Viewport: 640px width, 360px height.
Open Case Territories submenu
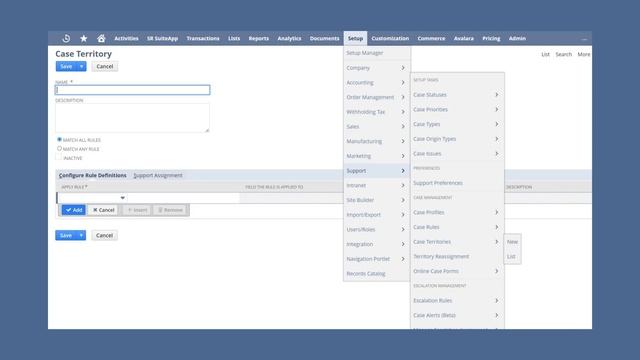click(457, 242)
